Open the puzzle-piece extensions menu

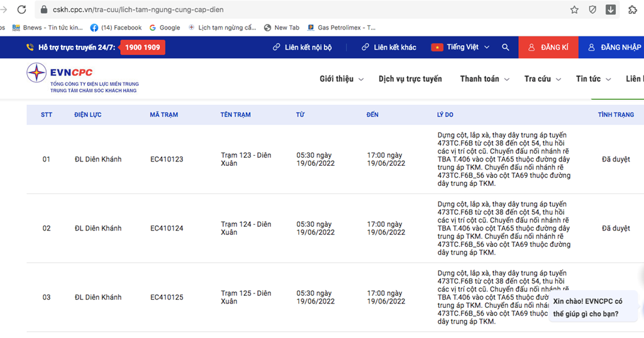[x=633, y=9]
